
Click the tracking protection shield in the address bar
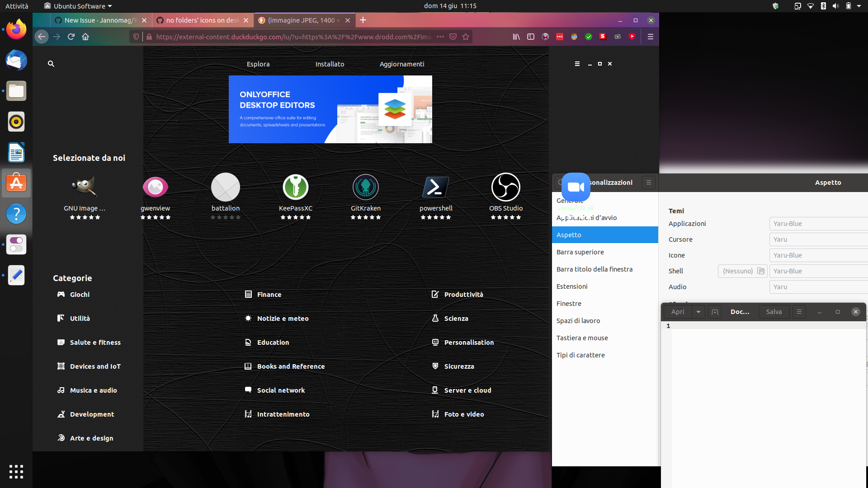click(x=136, y=37)
